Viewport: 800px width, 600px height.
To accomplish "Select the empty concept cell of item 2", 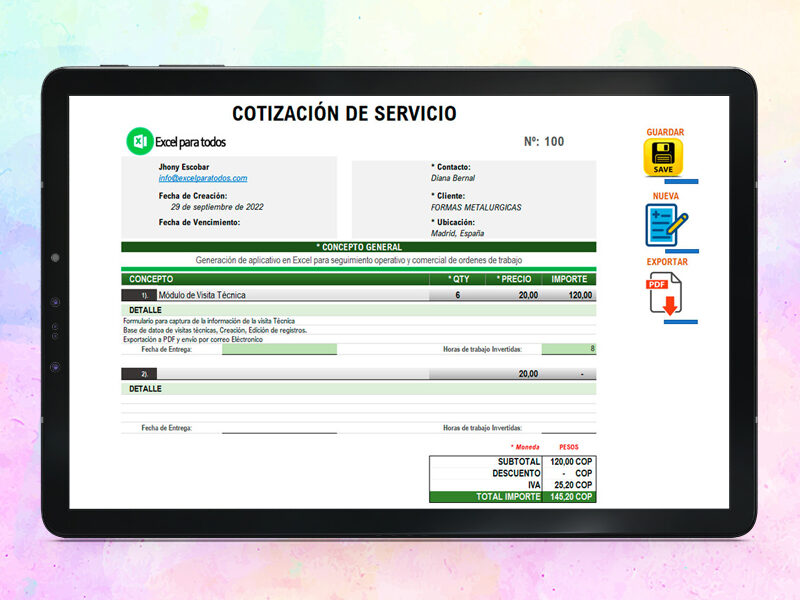I will tap(293, 373).
